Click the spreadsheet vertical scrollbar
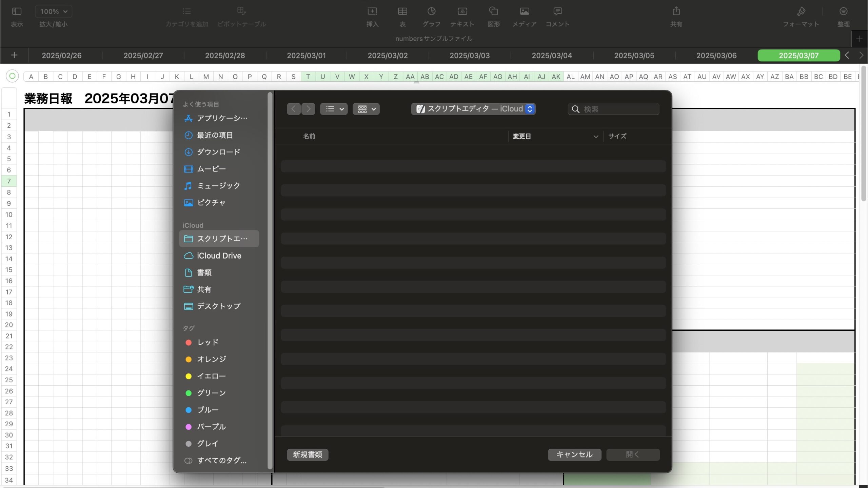868x488 pixels. coord(864,134)
